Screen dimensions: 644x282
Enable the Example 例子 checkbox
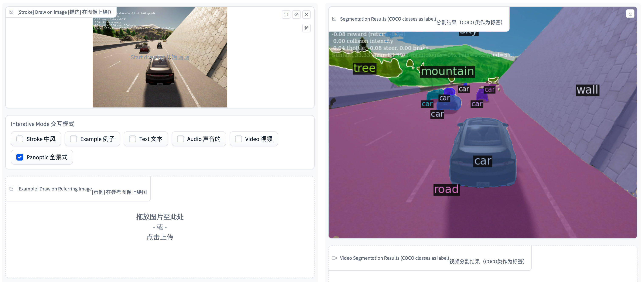pyautogui.click(x=73, y=139)
